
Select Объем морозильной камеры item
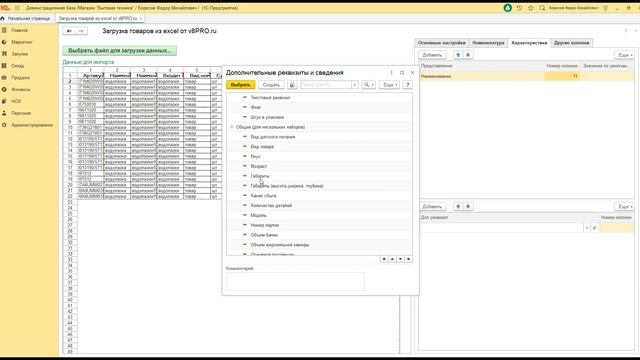coord(280,244)
